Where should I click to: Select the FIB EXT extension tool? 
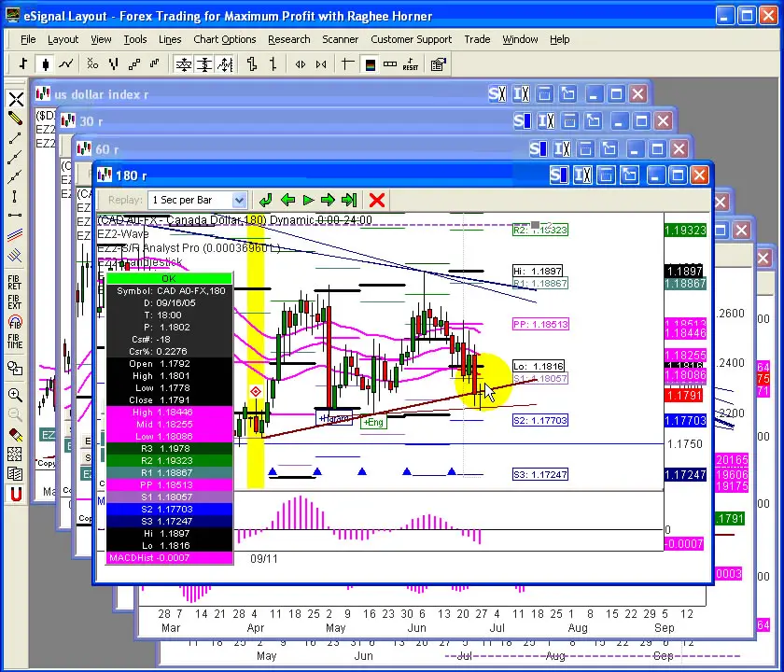tap(15, 302)
